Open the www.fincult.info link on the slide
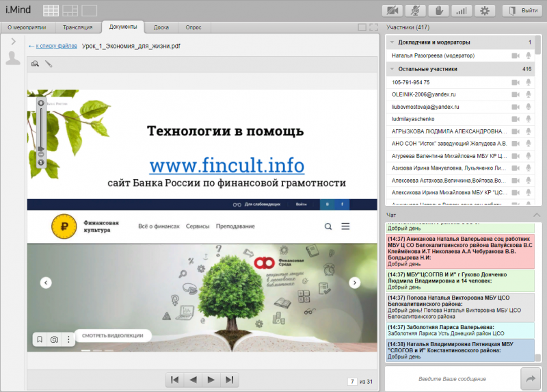The width and height of the screenshot is (547, 392). [x=227, y=165]
